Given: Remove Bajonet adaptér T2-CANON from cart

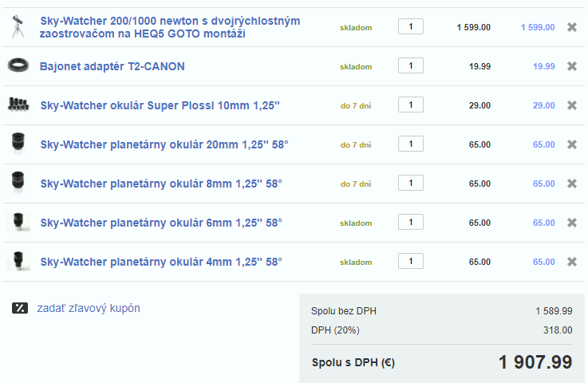Looking at the screenshot, I should [571, 66].
